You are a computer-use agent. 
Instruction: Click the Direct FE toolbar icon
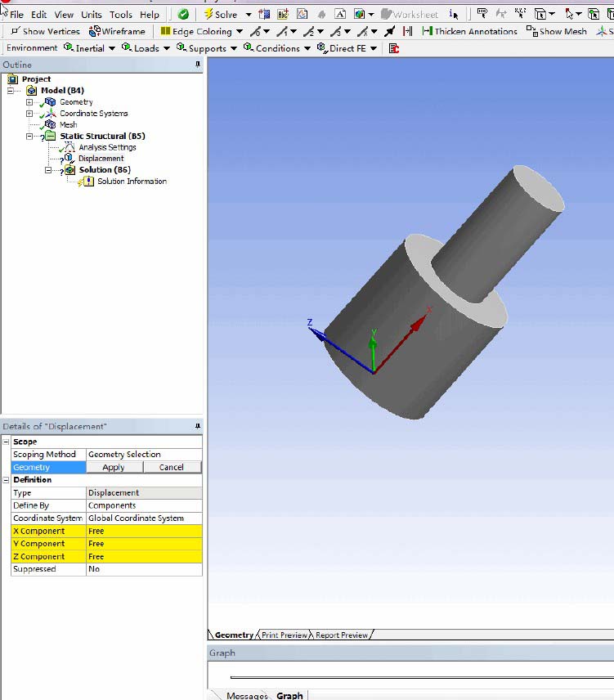[x=322, y=47]
